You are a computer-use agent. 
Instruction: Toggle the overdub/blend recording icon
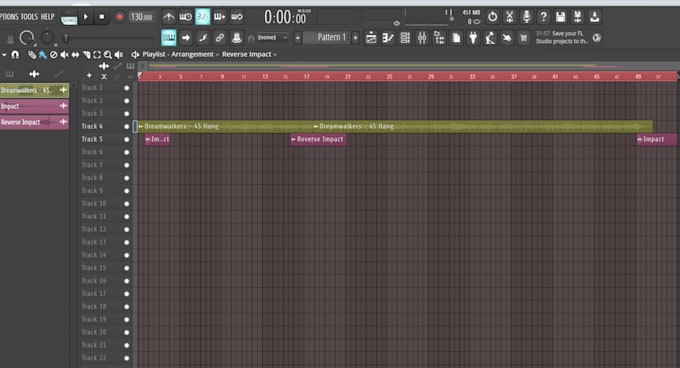click(219, 17)
